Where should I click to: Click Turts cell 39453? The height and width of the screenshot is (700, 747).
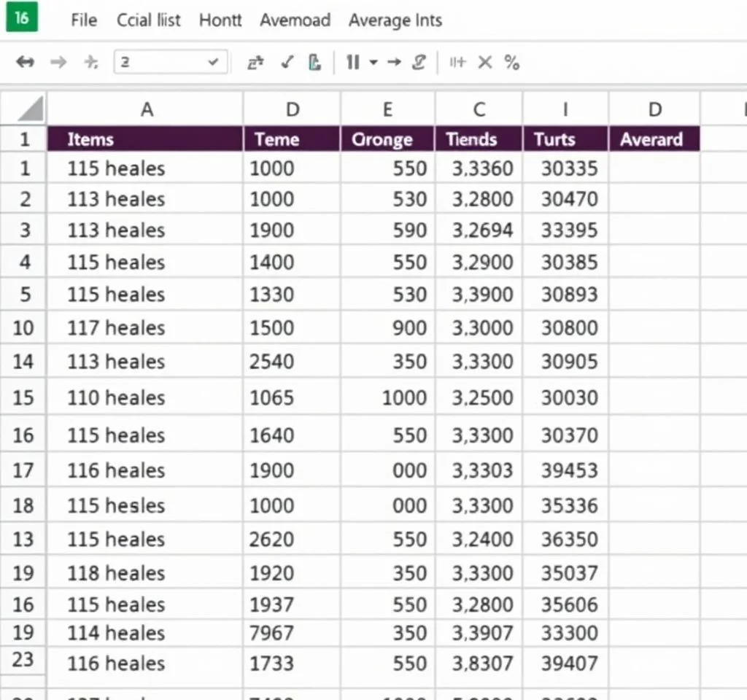pos(565,470)
